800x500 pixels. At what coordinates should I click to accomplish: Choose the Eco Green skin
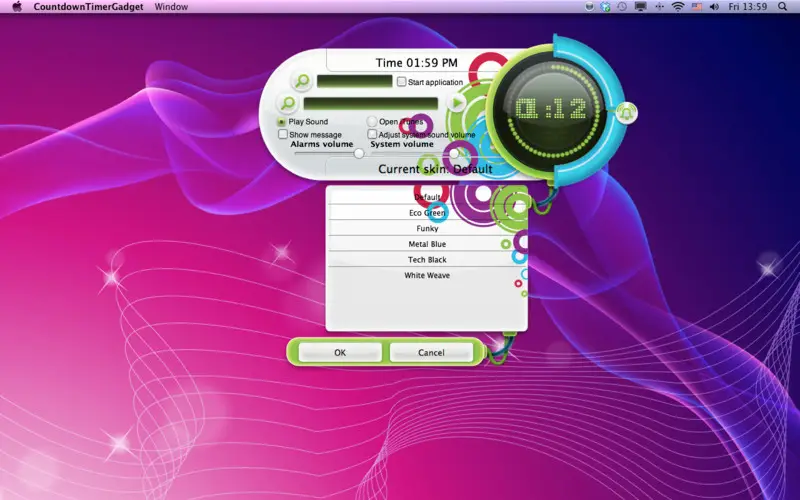click(x=427, y=213)
